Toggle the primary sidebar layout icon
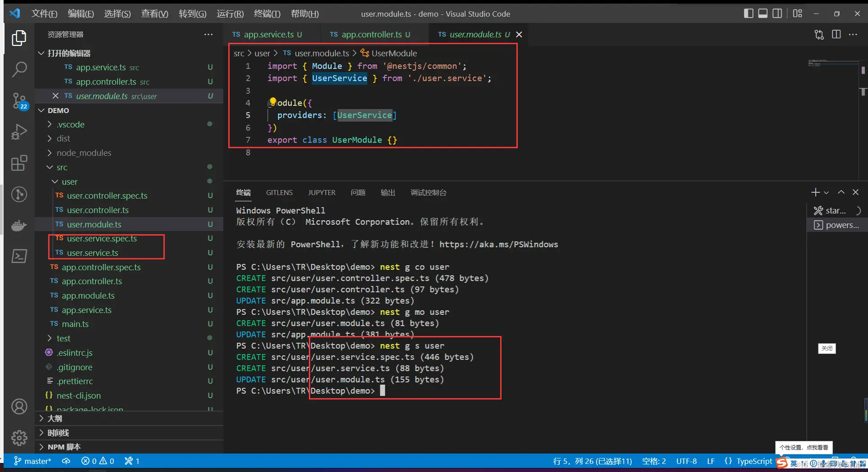This screenshot has height=472, width=868. coord(749,14)
